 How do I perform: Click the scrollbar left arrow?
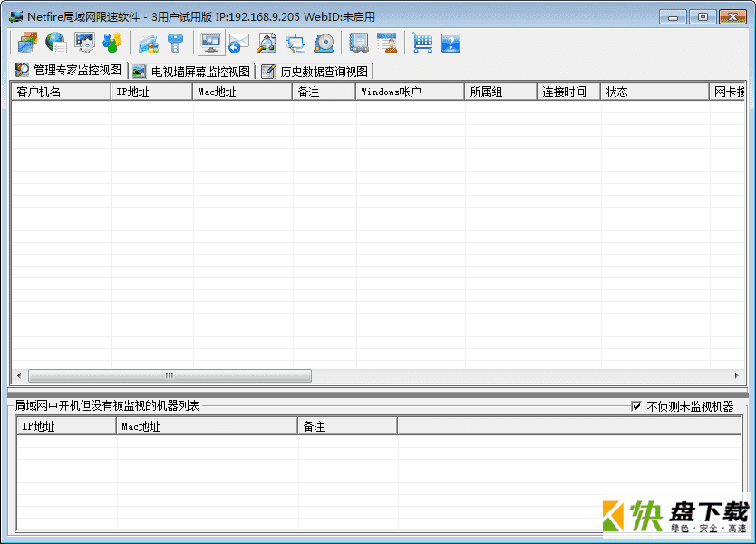(19, 375)
